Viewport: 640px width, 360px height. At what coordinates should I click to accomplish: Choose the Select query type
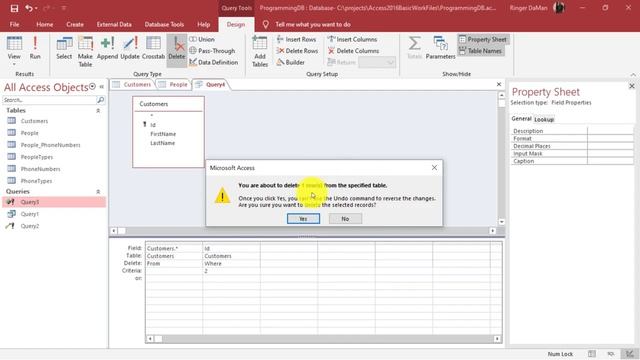64,48
